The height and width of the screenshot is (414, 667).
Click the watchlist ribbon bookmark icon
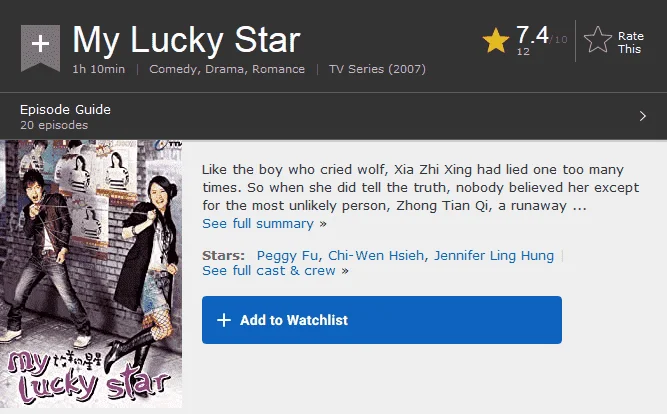coord(40,48)
